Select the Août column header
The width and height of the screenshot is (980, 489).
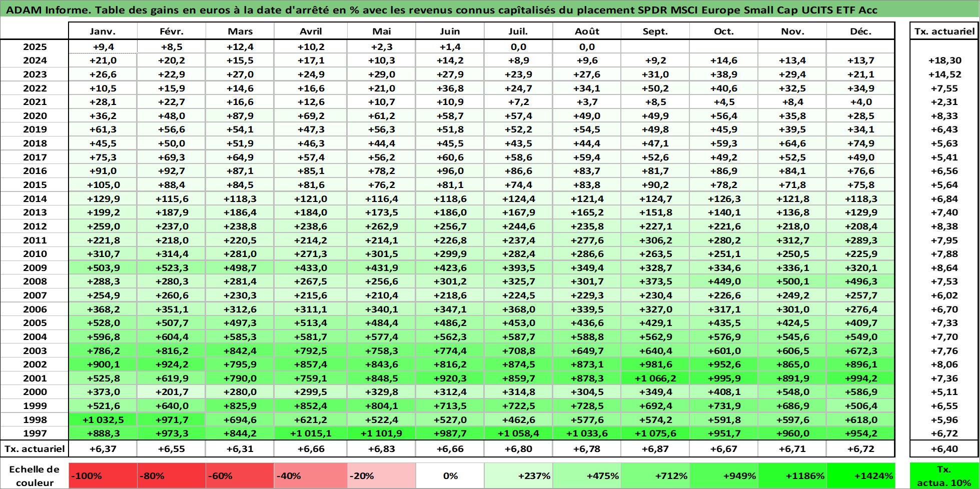pyautogui.click(x=587, y=31)
